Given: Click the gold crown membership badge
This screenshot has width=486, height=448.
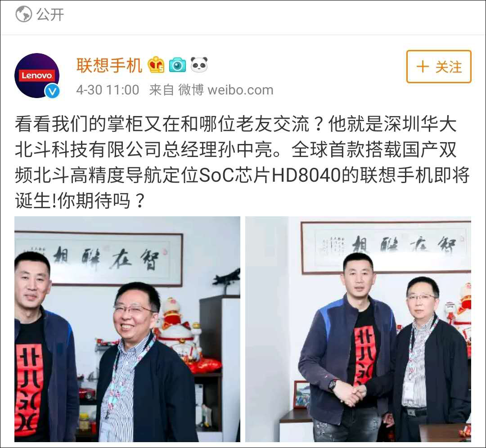Looking at the screenshot, I should click(156, 65).
